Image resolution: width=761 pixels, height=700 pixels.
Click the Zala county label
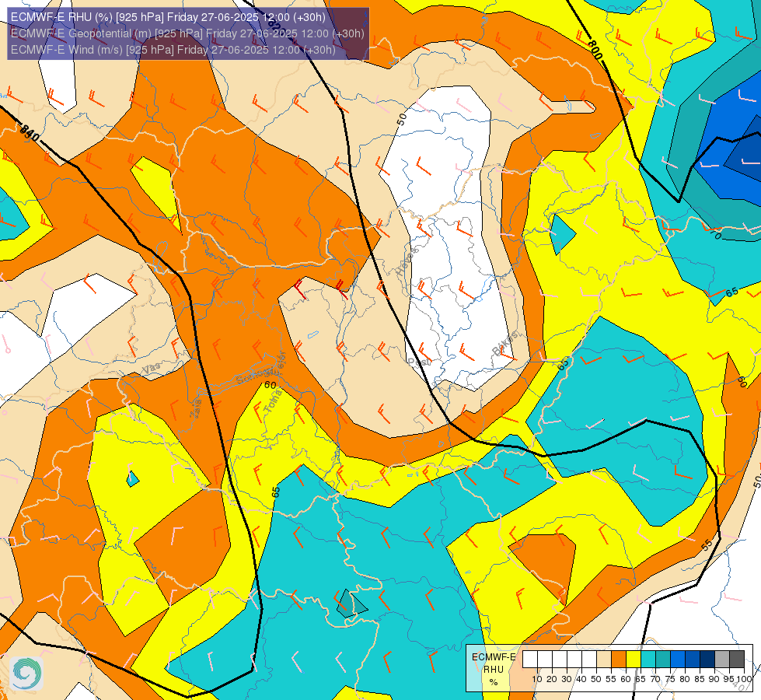coord(196,411)
